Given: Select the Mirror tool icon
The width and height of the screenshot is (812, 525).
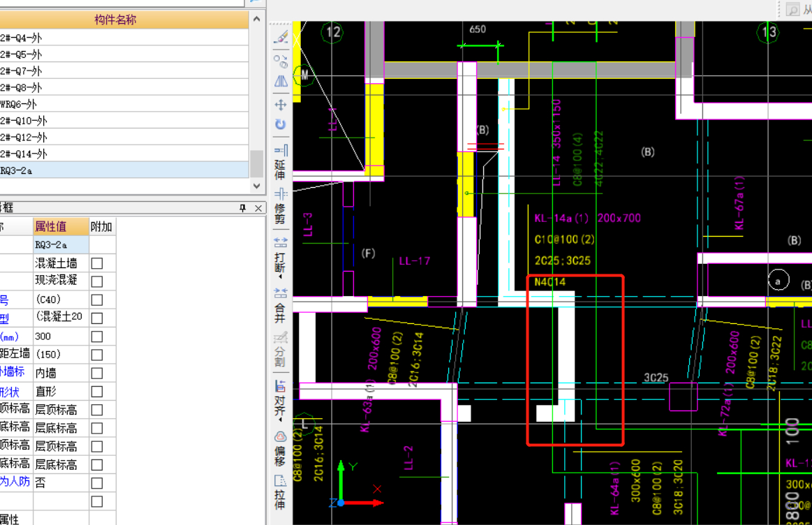Looking at the screenshot, I should coord(281,81).
